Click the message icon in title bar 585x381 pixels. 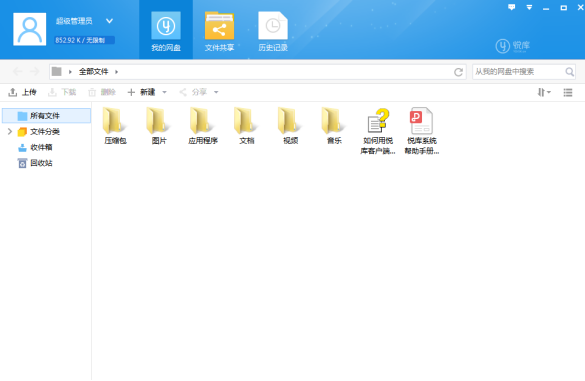tap(512, 7)
